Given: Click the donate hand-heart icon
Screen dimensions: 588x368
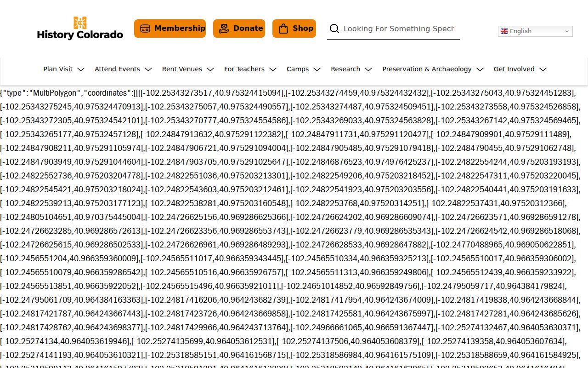Looking at the screenshot, I should pyautogui.click(x=224, y=29).
